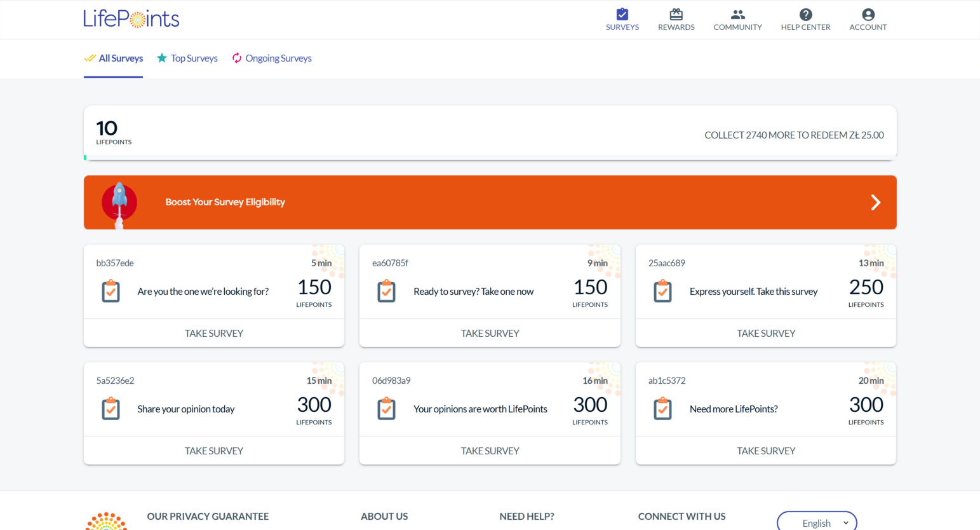Viewport: 980px width, 530px height.
Task: Click the Help Center question mark icon
Action: [x=805, y=13]
